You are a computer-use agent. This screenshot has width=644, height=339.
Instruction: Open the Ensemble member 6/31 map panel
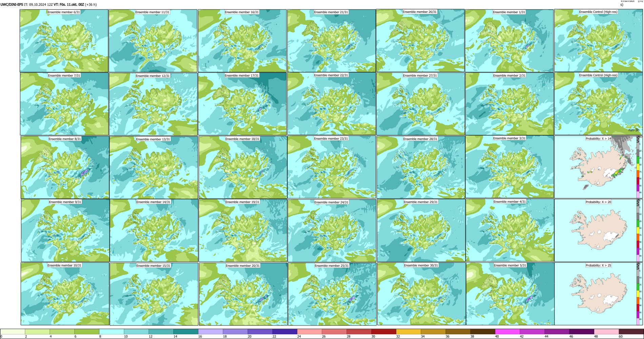pyautogui.click(x=64, y=41)
